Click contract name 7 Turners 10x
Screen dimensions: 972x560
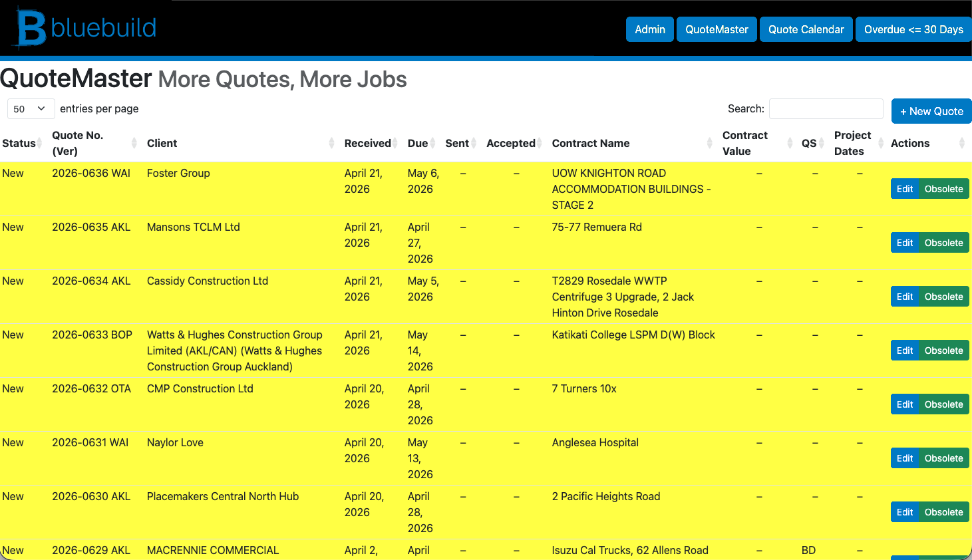(584, 388)
